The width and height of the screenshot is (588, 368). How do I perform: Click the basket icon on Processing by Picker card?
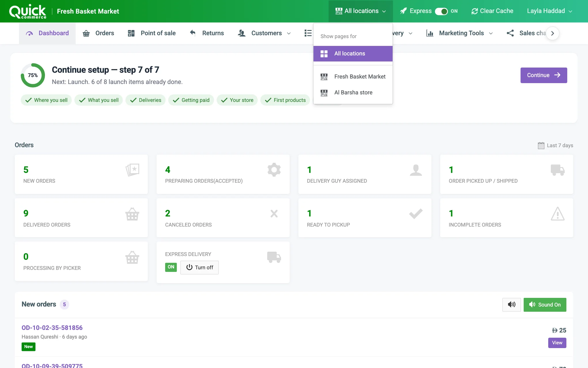pos(132,257)
